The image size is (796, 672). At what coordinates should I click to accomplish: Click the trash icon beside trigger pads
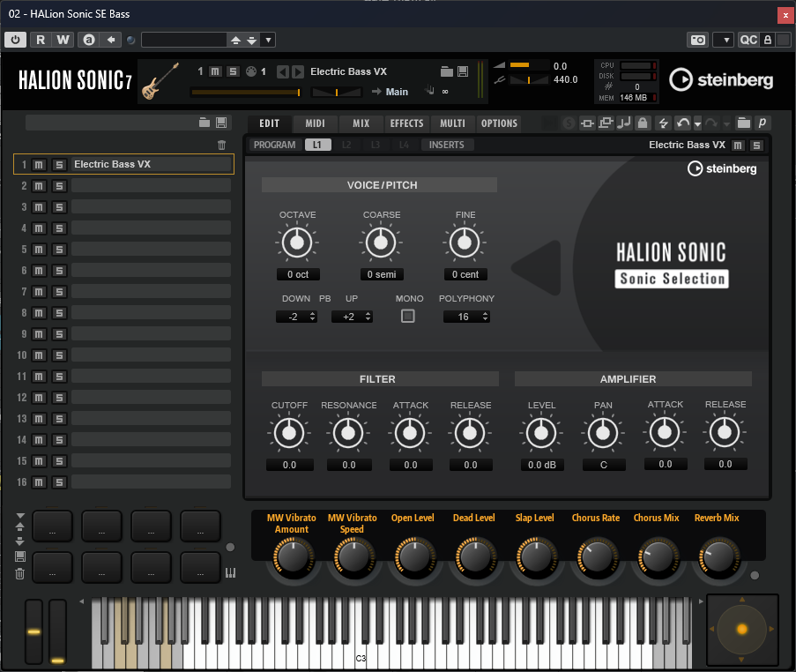19,574
